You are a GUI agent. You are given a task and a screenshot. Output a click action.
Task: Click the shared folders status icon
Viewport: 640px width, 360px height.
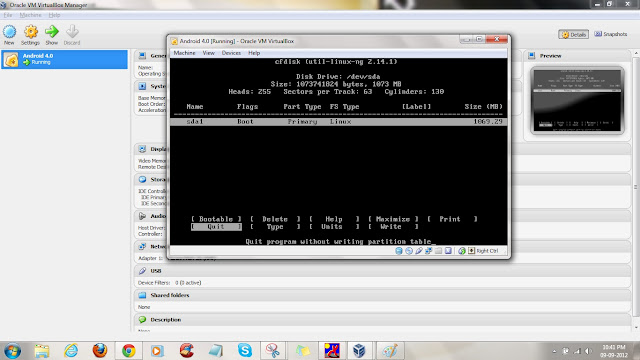(x=438, y=251)
